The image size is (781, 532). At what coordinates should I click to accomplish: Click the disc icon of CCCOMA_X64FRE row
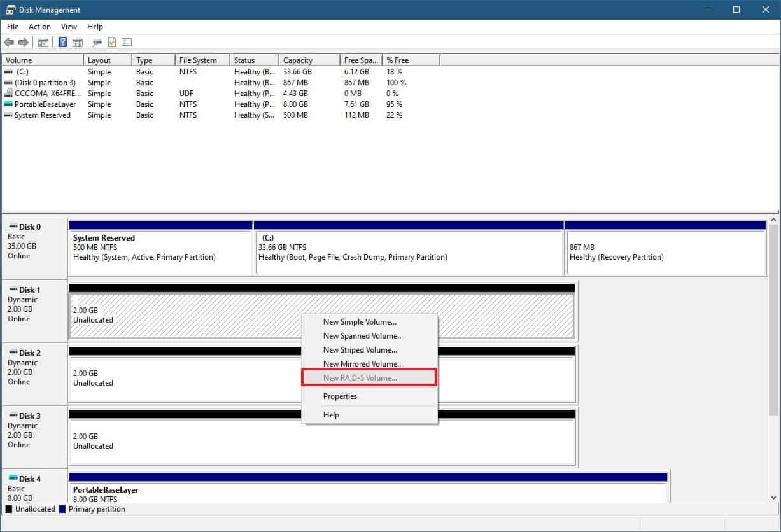(8, 94)
